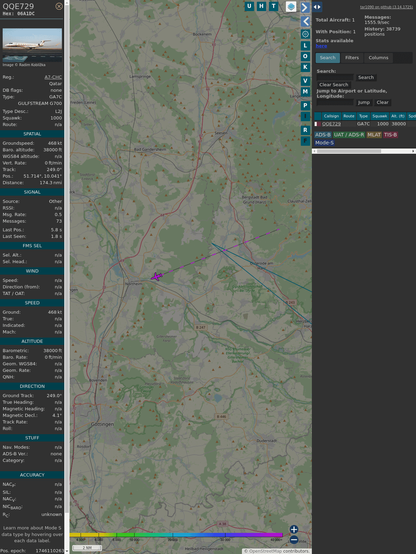Viewport: 416px width, 554px height.
Task: Click Bockenem label on the map
Action: click(x=202, y=34)
